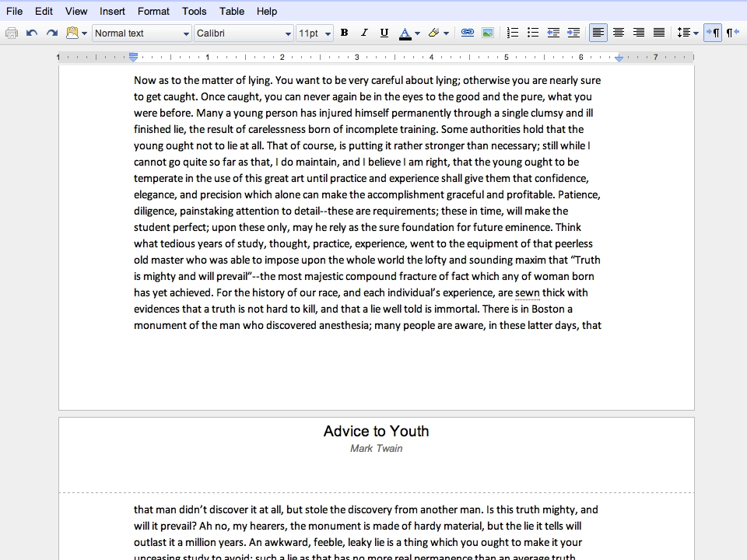Image resolution: width=747 pixels, height=560 pixels.
Task: Open the Calibri font dropdown
Action: (x=244, y=33)
